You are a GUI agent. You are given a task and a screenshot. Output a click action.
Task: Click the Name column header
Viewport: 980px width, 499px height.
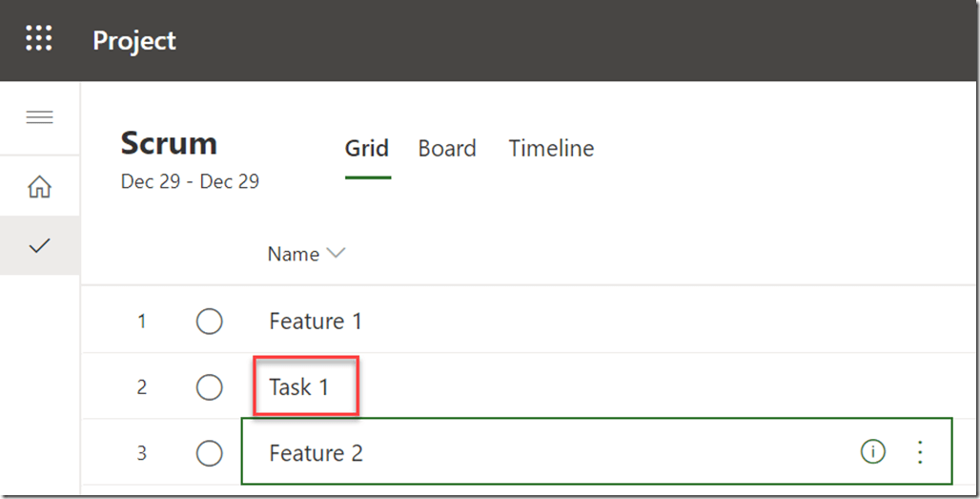pyautogui.click(x=294, y=254)
